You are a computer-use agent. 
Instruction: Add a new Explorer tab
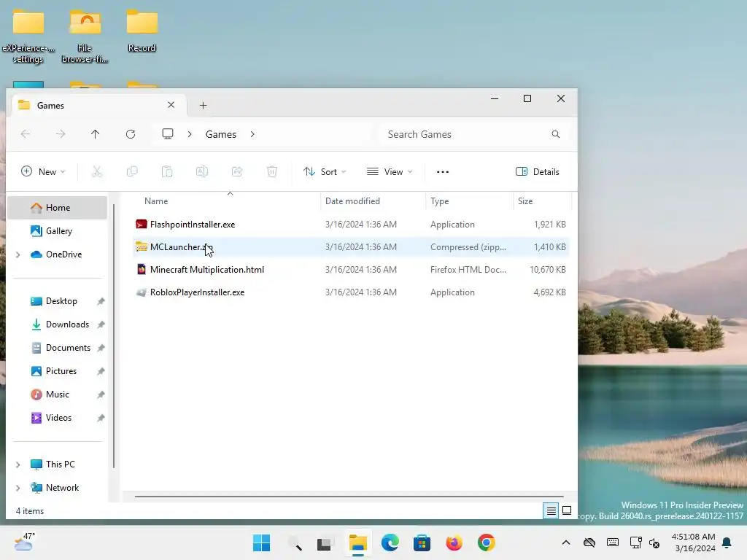(x=203, y=105)
